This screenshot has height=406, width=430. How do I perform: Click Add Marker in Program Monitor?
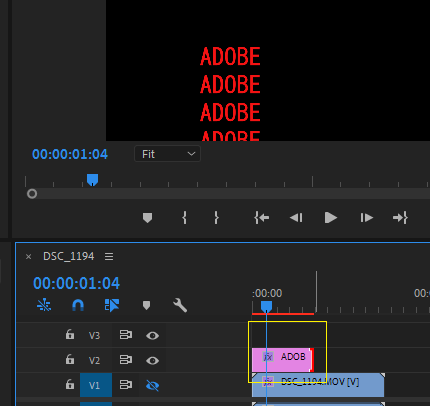(x=147, y=218)
